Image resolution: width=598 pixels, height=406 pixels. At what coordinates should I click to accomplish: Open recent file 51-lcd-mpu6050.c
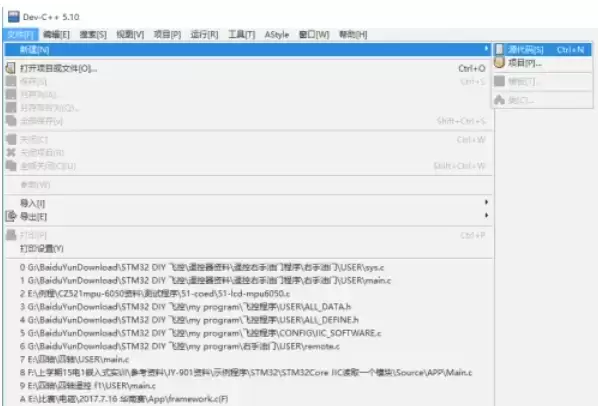pyautogui.click(x=155, y=294)
